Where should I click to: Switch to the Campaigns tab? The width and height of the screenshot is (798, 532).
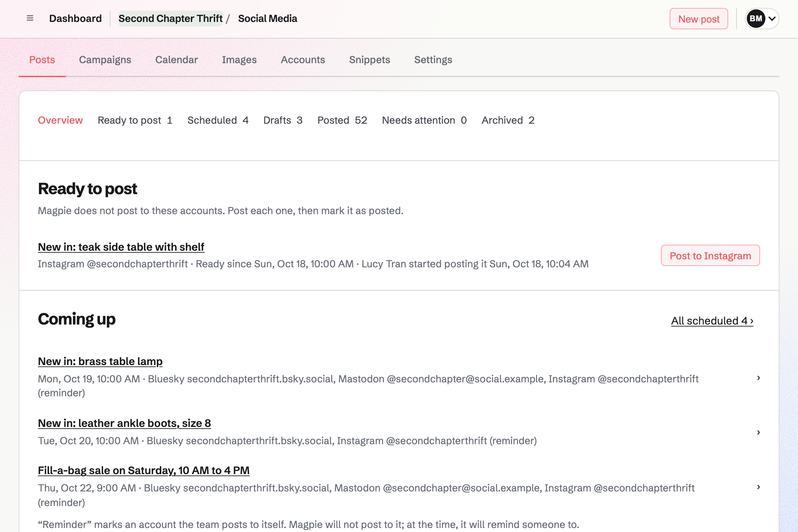point(105,60)
